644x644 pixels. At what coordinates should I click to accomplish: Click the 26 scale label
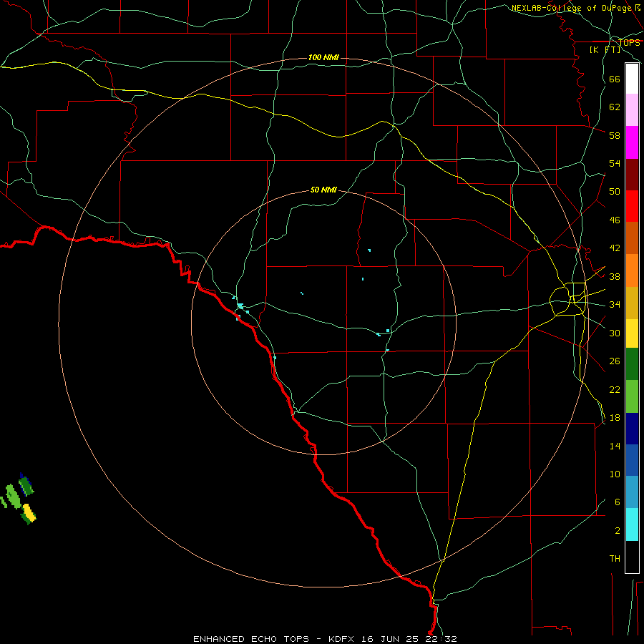click(x=615, y=361)
